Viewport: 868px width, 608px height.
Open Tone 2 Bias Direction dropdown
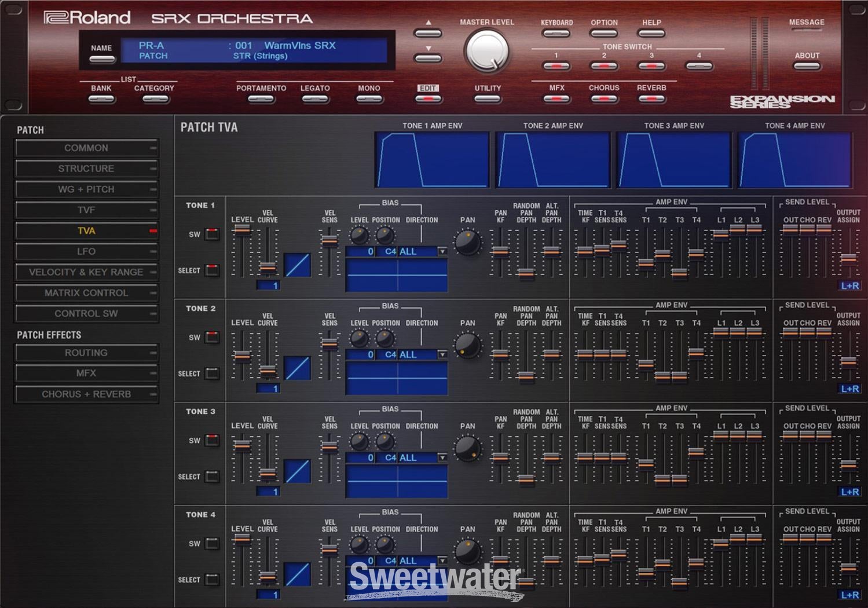442,354
